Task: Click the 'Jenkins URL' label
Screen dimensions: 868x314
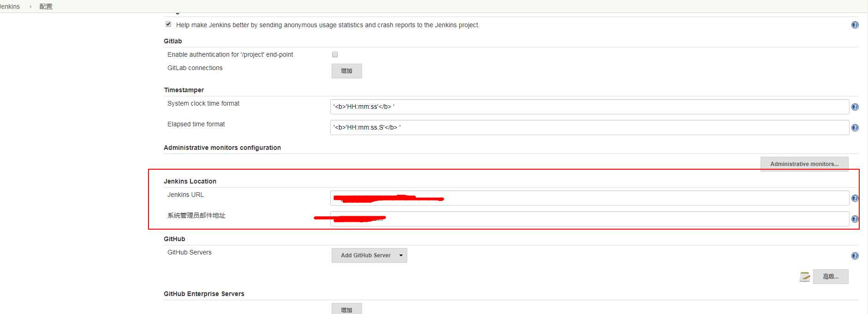Action: [x=185, y=195]
